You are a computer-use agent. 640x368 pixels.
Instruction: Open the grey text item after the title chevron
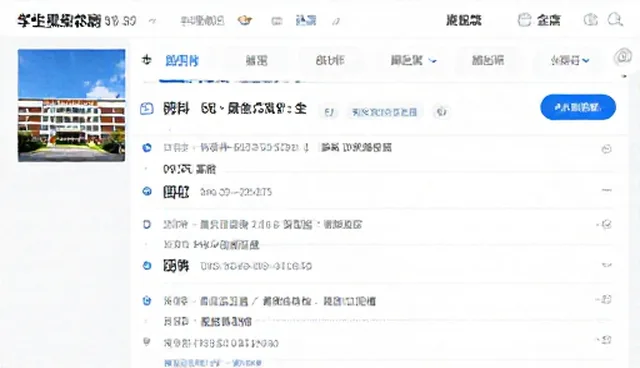pos(202,20)
